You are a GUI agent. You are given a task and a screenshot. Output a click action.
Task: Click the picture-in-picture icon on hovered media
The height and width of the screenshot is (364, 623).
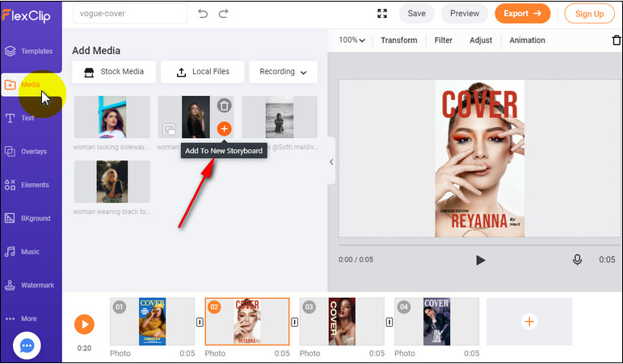click(169, 129)
